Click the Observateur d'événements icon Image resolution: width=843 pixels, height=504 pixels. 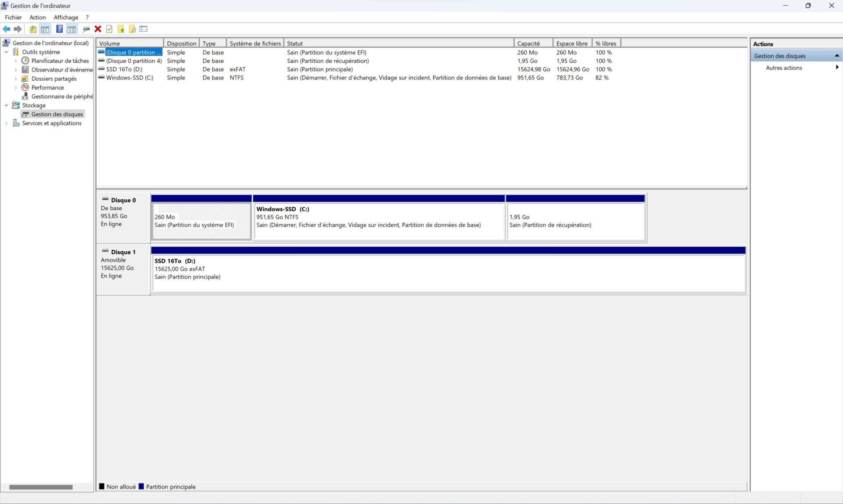coord(25,70)
